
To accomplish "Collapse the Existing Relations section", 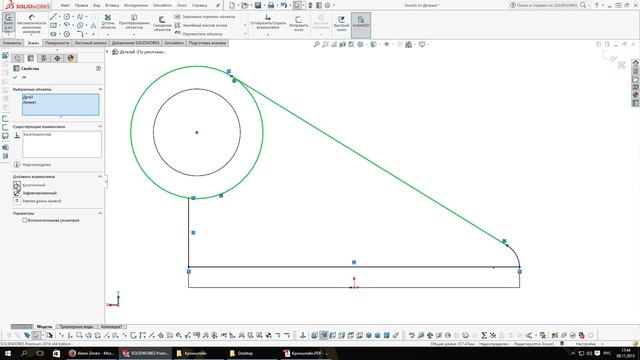I will (100, 127).
